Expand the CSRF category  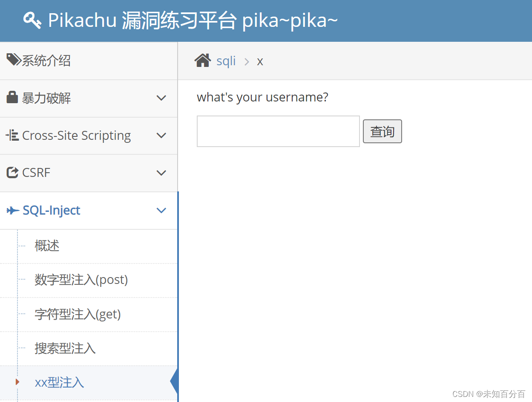(x=161, y=172)
